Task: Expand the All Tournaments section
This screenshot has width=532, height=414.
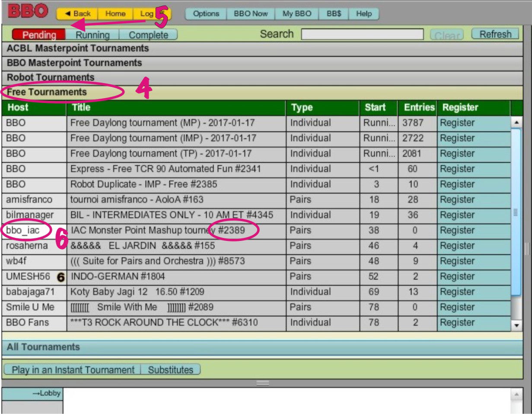Action: [x=262, y=347]
